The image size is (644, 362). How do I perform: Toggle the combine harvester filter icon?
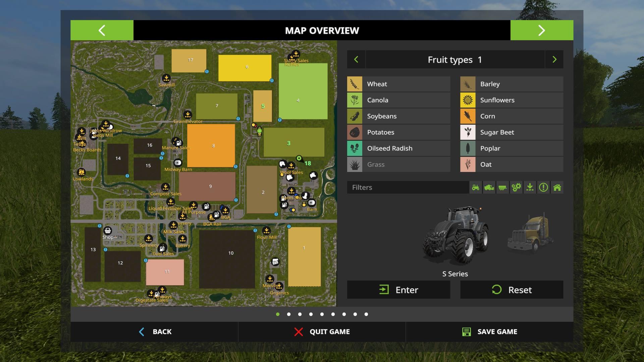point(489,187)
